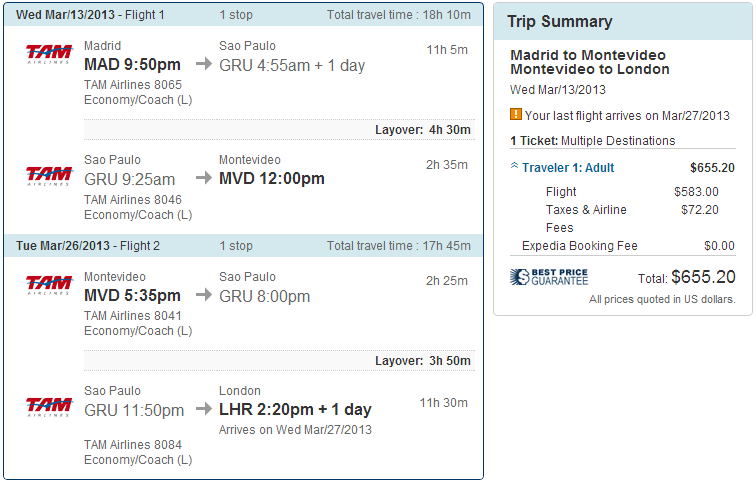Image resolution: width=756 pixels, height=484 pixels.
Task: Click the Best Price Guarantee badge
Action: tap(549, 277)
